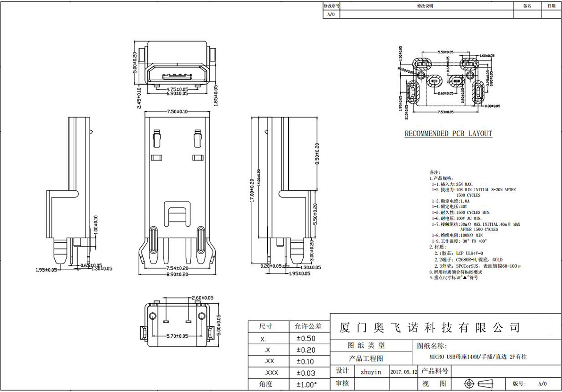Image resolution: width=562 pixels, height=392 pixels.
Task: Click the 允许公差 table header
Action: point(308,326)
